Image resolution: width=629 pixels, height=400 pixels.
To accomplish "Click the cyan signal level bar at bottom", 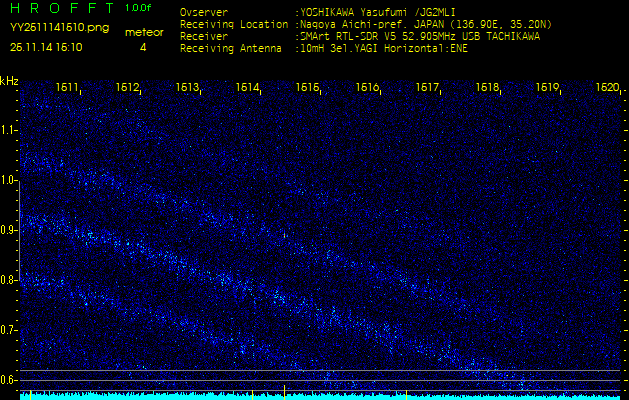I will pyautogui.click(x=320, y=397).
